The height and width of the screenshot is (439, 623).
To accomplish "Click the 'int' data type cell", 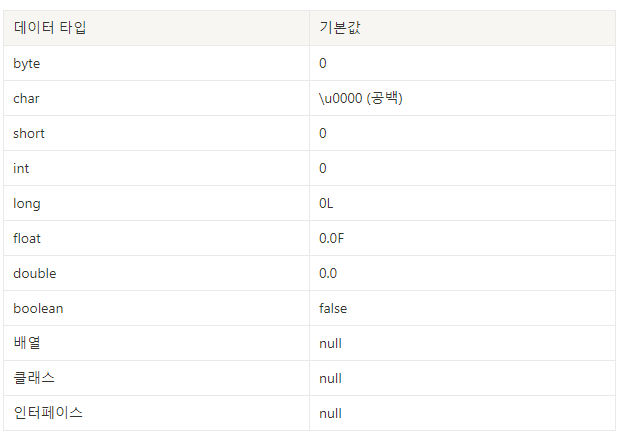I will point(157,168).
